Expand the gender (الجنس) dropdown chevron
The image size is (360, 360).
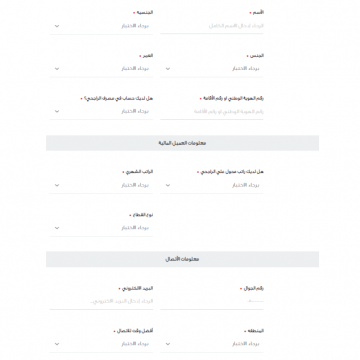click(x=168, y=69)
